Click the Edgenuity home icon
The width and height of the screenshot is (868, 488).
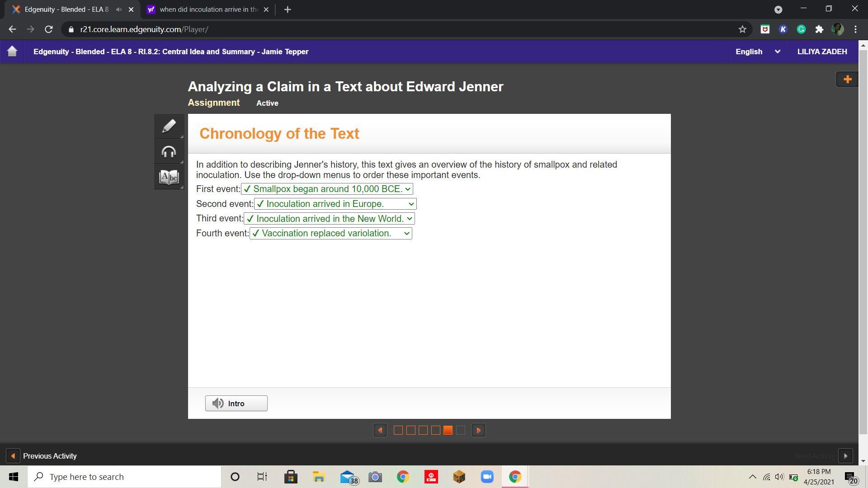12,52
